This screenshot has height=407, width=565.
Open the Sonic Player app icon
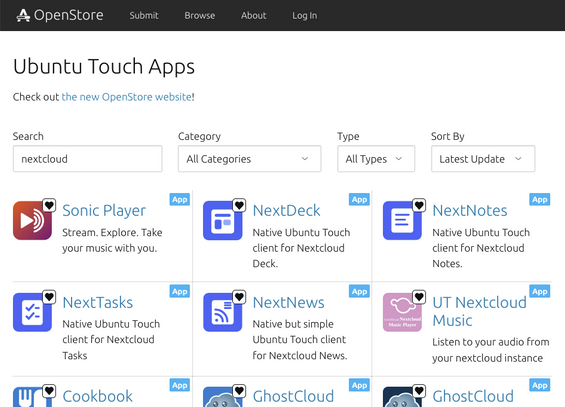[x=32, y=220]
